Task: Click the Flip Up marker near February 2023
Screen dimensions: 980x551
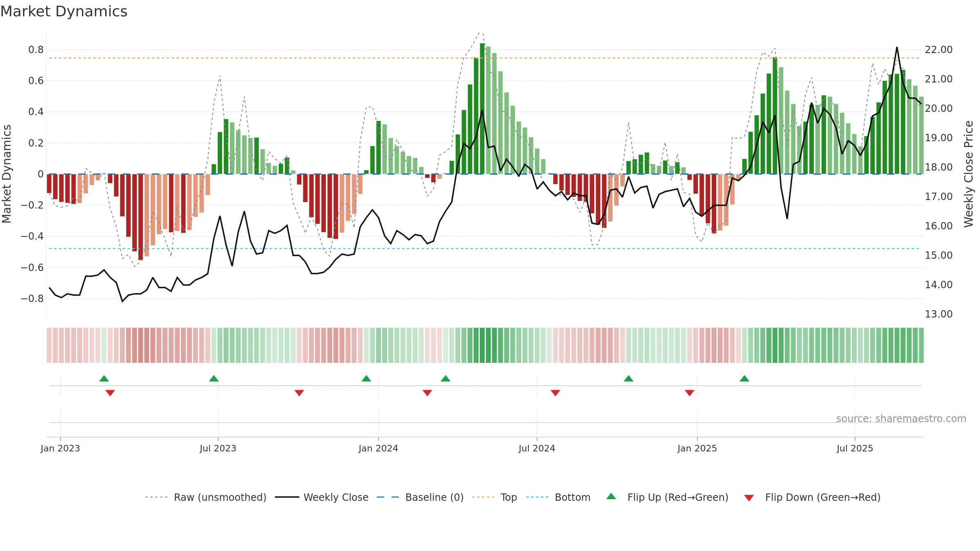Action: (x=104, y=378)
